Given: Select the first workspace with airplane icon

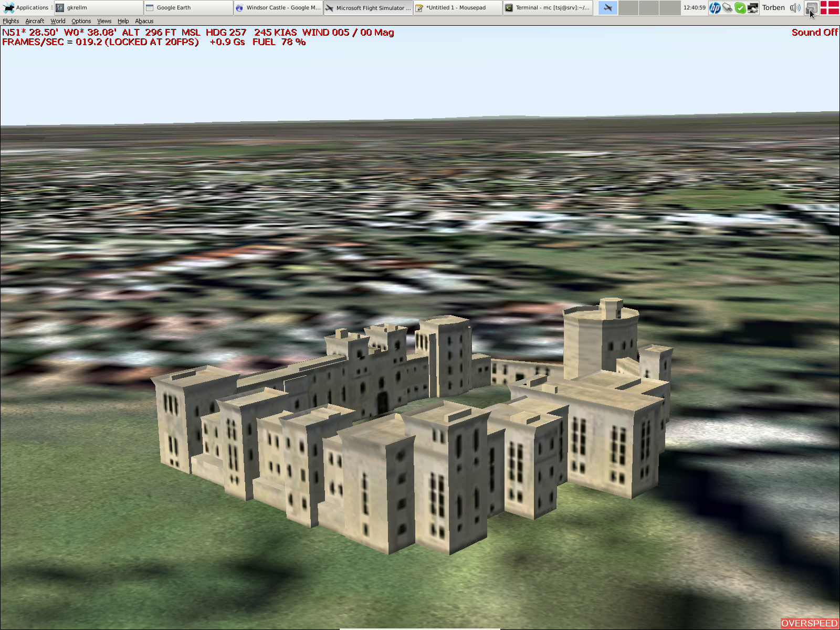Looking at the screenshot, I should [x=608, y=7].
